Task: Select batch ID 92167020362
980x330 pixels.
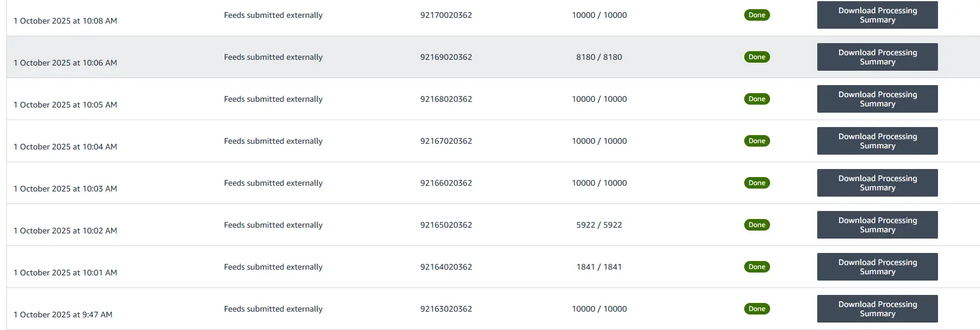Action: [446, 141]
